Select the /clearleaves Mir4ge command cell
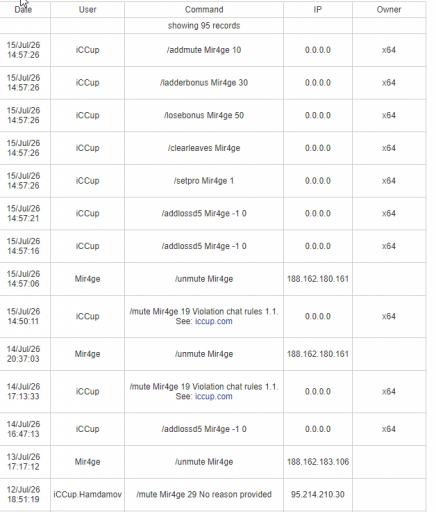Image resolution: width=436 pixels, height=512 pixels. tap(204, 148)
